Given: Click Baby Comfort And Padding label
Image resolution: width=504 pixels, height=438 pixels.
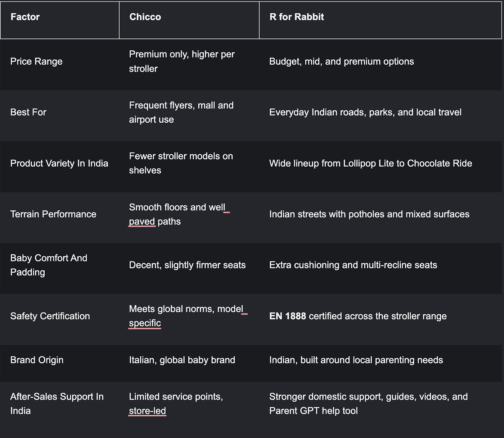Looking at the screenshot, I should click(x=49, y=265).
